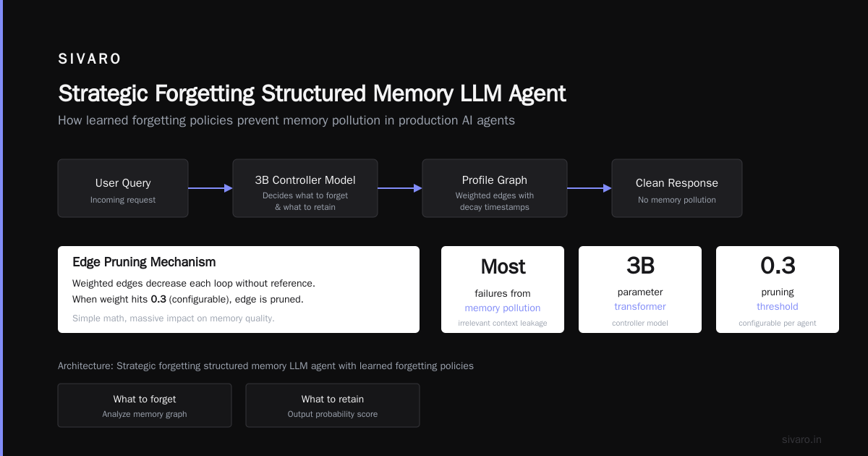Click the SIVARO brand logo text

[90, 59]
